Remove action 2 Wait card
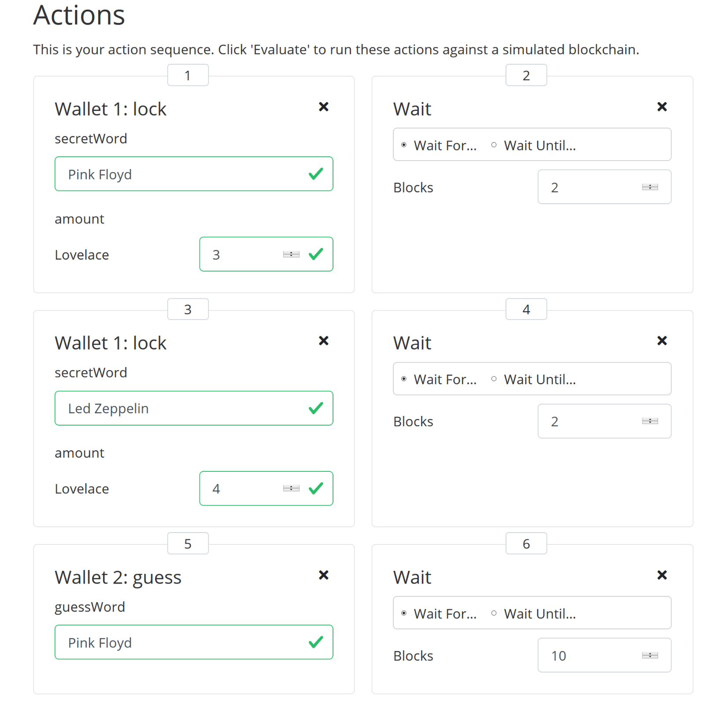This screenshot has height=702, width=728. (x=661, y=107)
